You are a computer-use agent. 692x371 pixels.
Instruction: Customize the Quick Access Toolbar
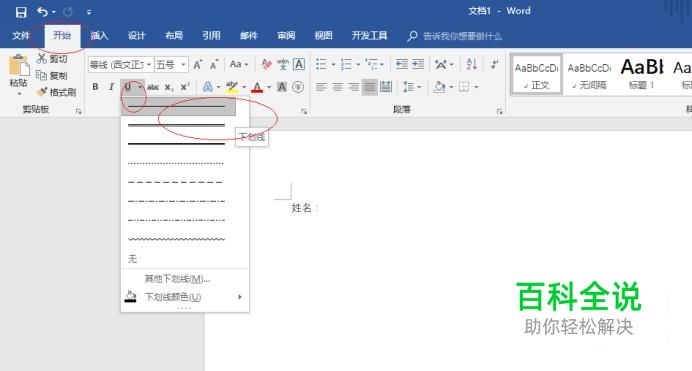89,12
